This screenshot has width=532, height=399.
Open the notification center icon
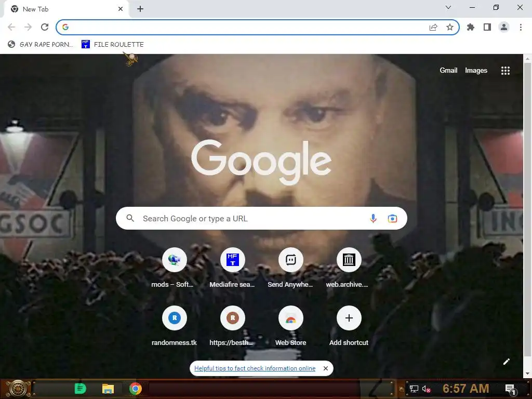click(510, 389)
